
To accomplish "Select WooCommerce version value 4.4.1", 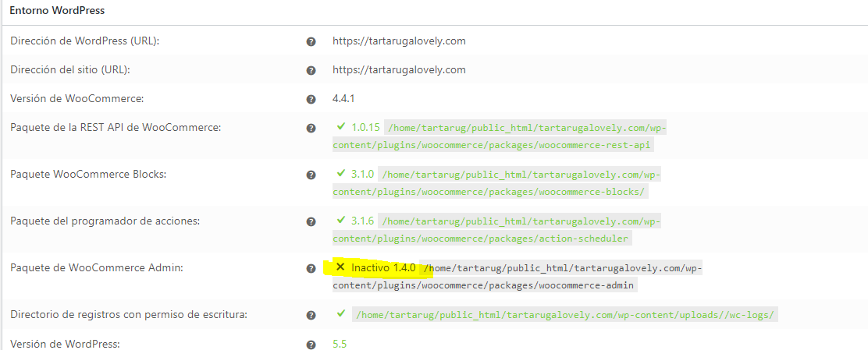I will pyautogui.click(x=343, y=99).
